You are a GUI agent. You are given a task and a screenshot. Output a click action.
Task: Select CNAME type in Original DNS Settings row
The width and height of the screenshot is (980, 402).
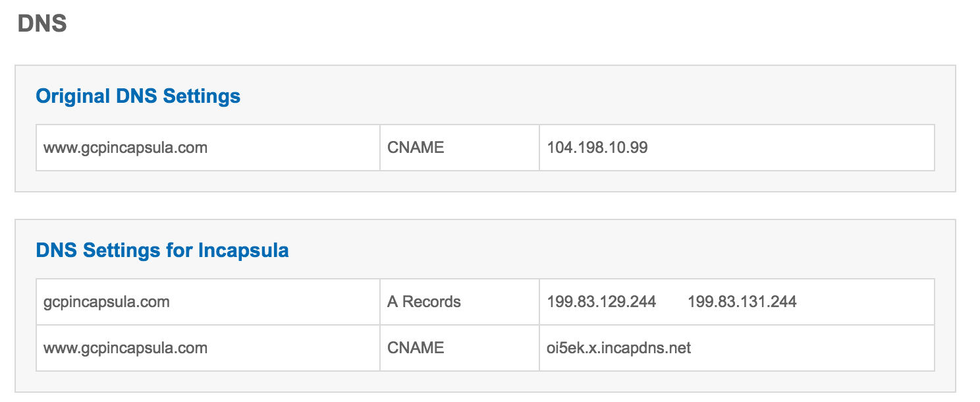[416, 148]
